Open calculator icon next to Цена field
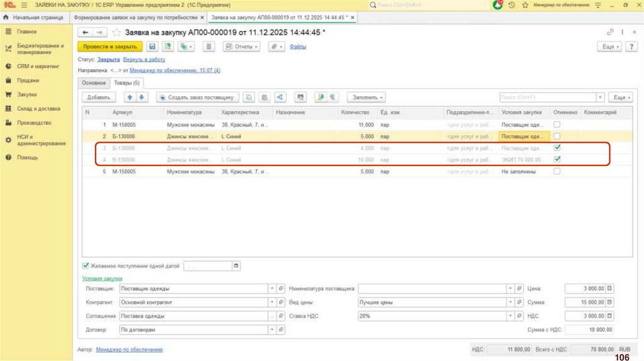644x361 pixels. [609, 289]
